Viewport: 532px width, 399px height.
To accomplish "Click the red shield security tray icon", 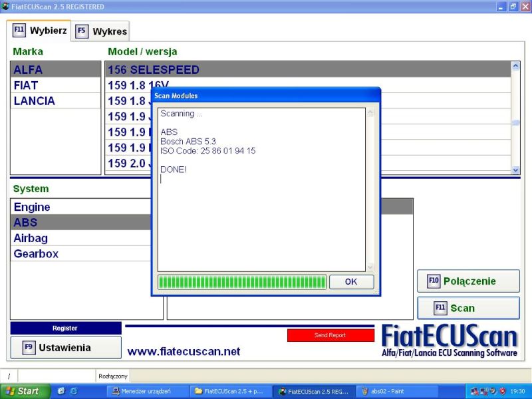I will pos(503,391).
